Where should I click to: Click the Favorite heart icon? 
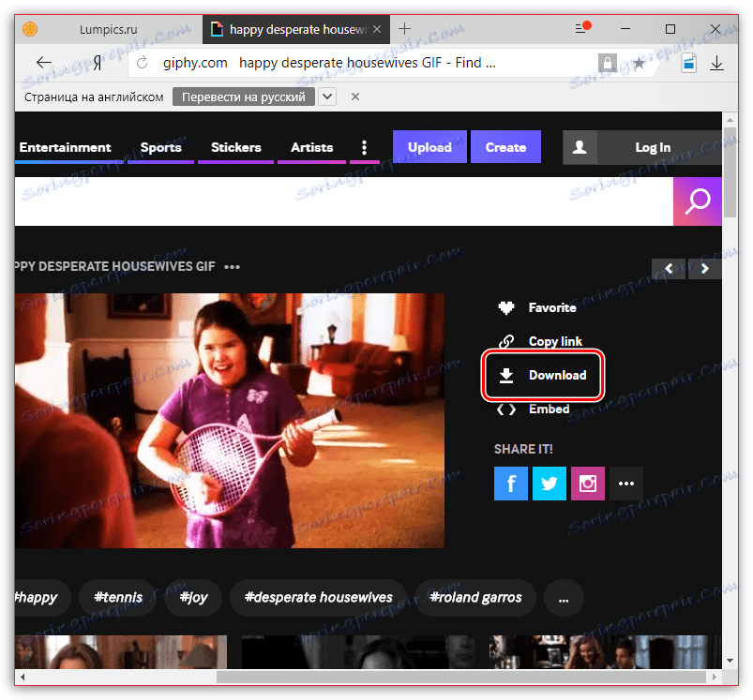coord(506,307)
